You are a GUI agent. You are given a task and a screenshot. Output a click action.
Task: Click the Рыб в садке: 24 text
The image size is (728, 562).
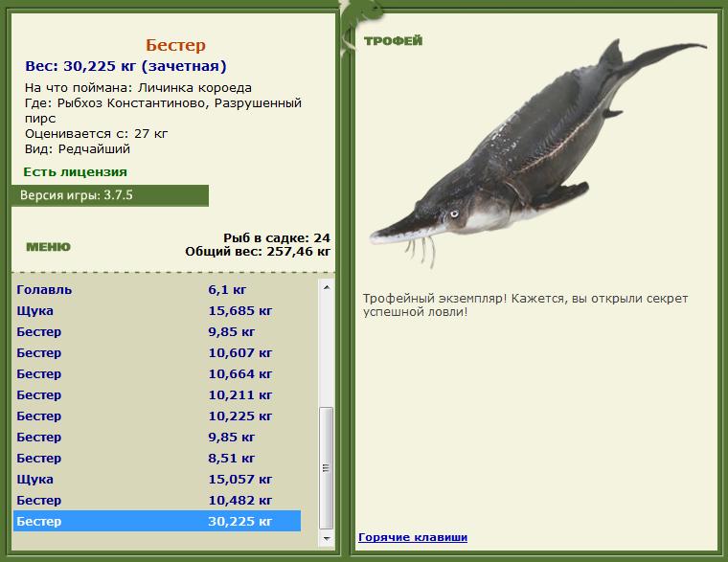[x=277, y=238]
